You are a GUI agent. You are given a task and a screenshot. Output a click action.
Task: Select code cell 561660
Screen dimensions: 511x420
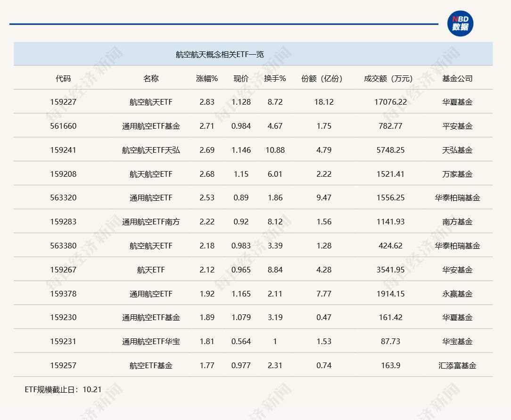[63, 126]
